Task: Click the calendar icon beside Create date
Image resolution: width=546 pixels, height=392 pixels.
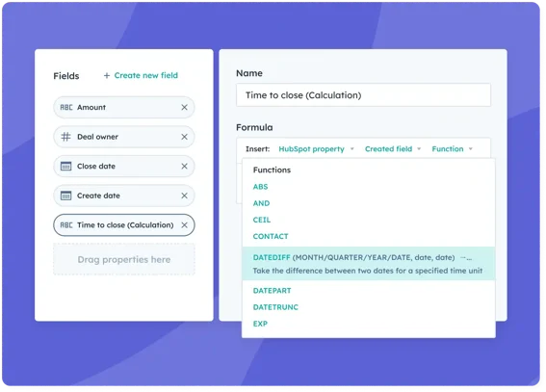Action: click(65, 196)
